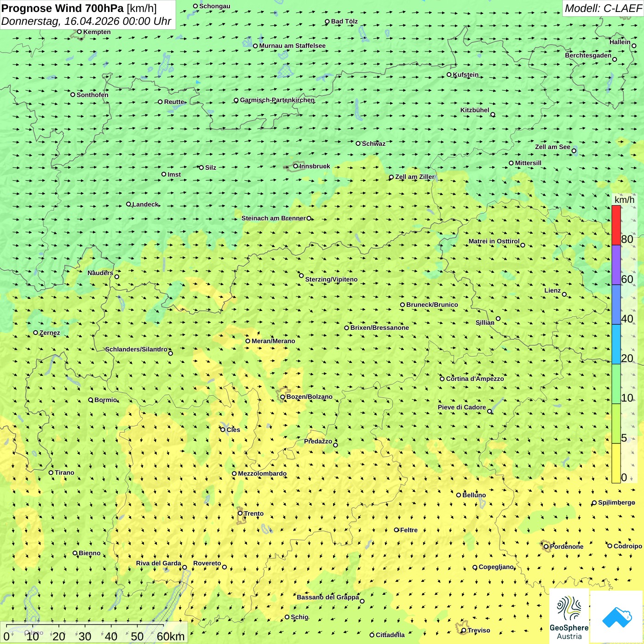Image resolution: width=644 pixels, height=644 pixels.
Task: Click the 'Steinach am Brenner' label
Action: pyautogui.click(x=273, y=218)
